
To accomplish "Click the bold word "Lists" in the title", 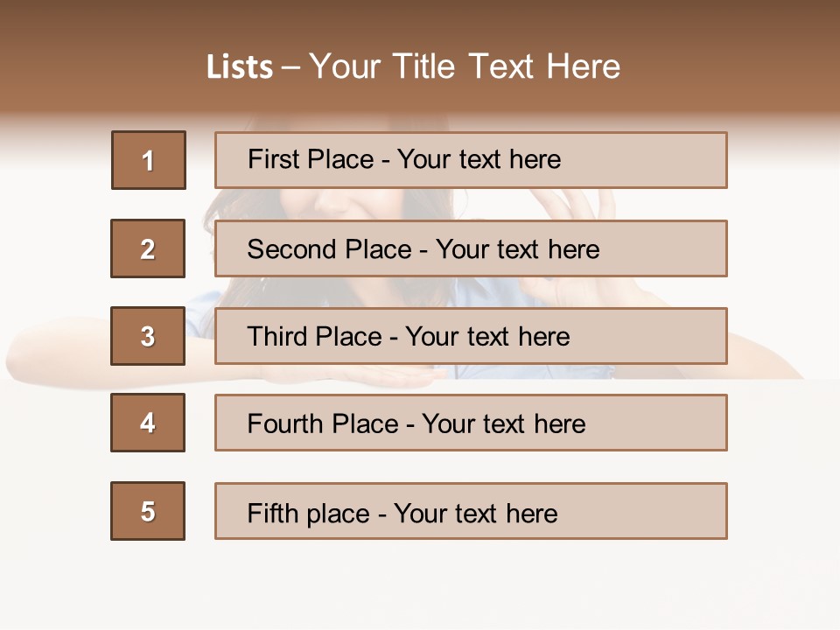I will (x=240, y=66).
